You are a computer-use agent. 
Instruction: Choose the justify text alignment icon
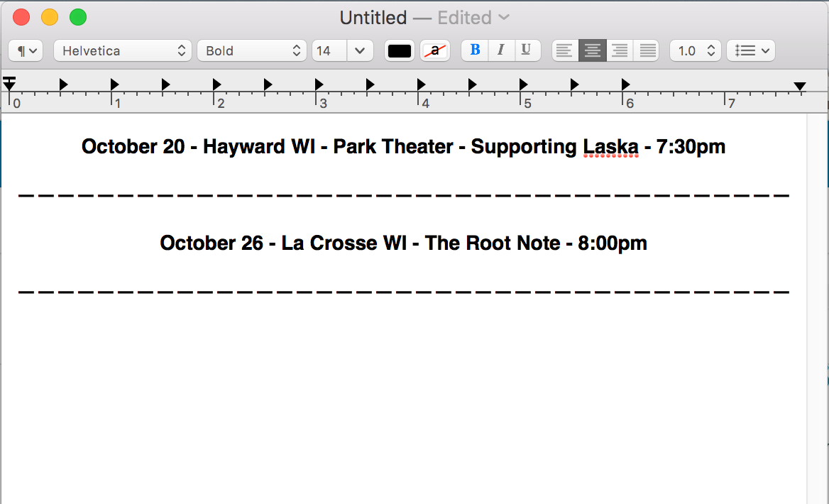647,50
